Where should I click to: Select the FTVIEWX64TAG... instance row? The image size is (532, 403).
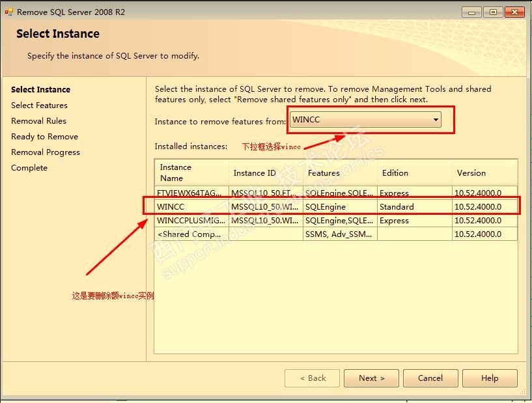(x=336, y=193)
